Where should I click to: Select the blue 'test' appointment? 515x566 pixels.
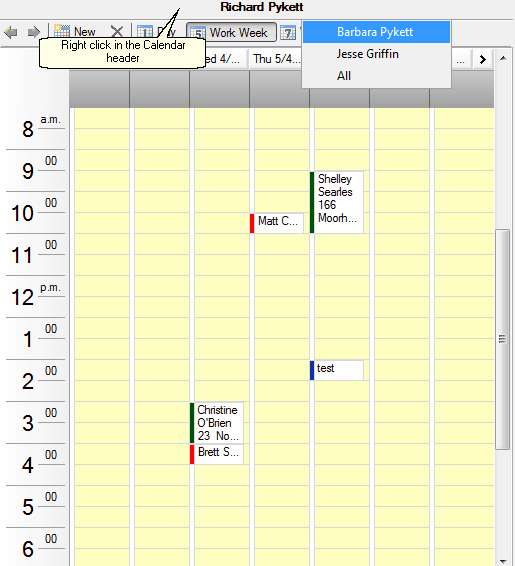pyautogui.click(x=337, y=370)
